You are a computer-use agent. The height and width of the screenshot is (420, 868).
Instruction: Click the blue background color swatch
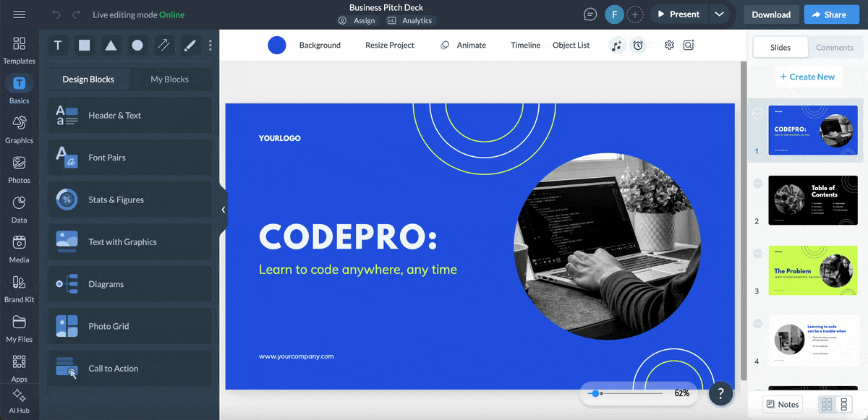277,46
